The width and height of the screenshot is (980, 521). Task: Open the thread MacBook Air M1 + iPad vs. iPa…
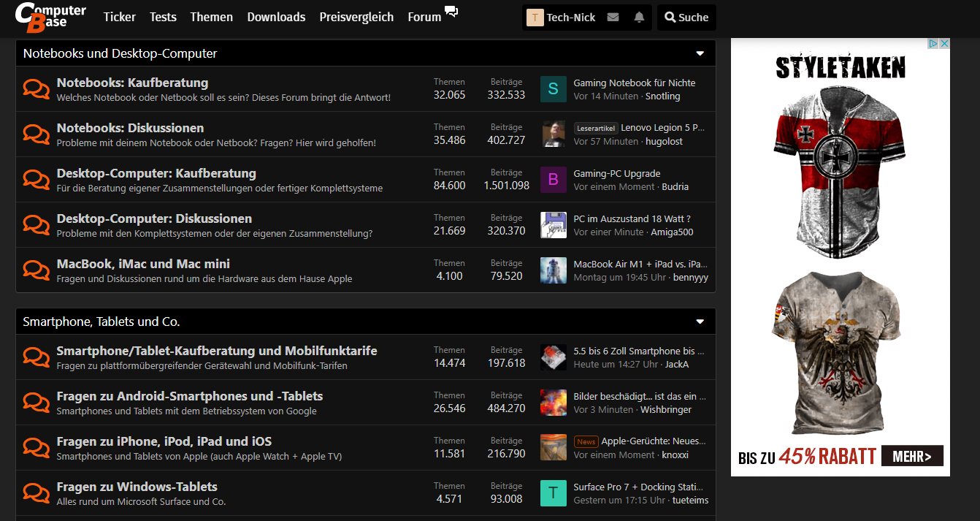pyautogui.click(x=640, y=264)
